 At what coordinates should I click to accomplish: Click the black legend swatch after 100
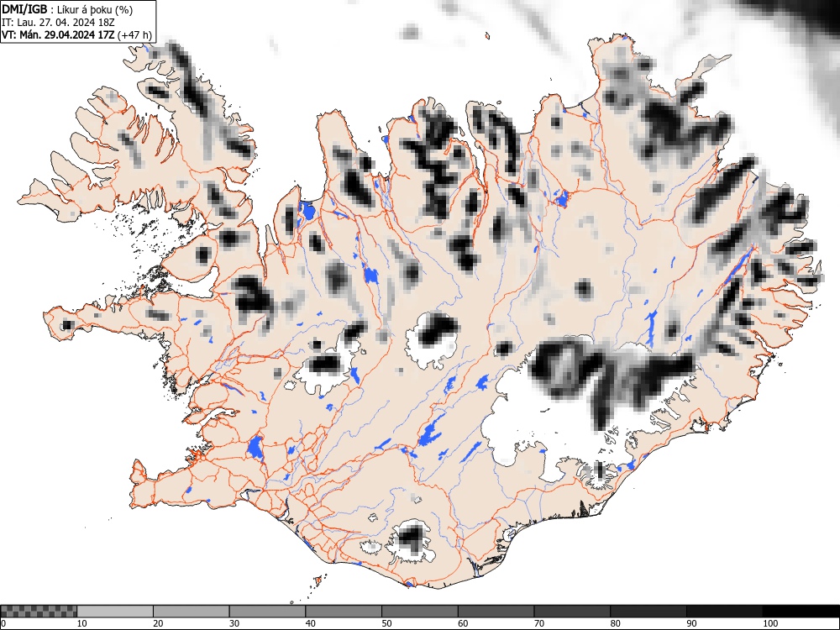801,612
